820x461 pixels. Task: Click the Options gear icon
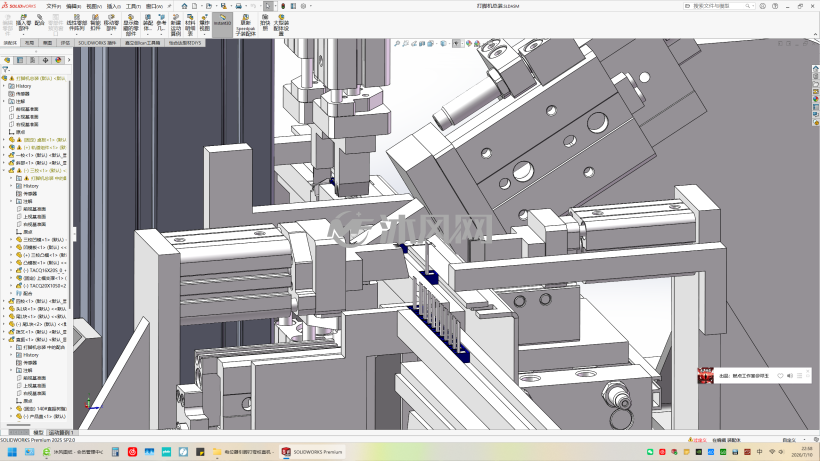(303, 6)
